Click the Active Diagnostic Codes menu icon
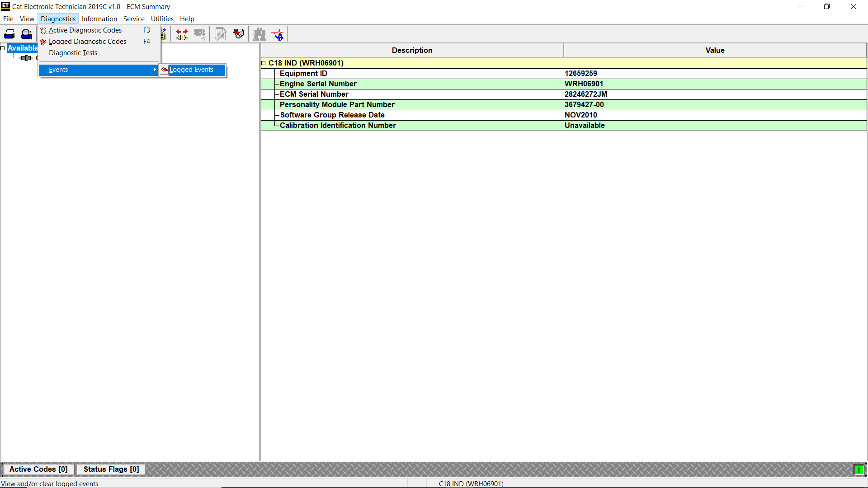Screen dimensions: 868x488 43,30
